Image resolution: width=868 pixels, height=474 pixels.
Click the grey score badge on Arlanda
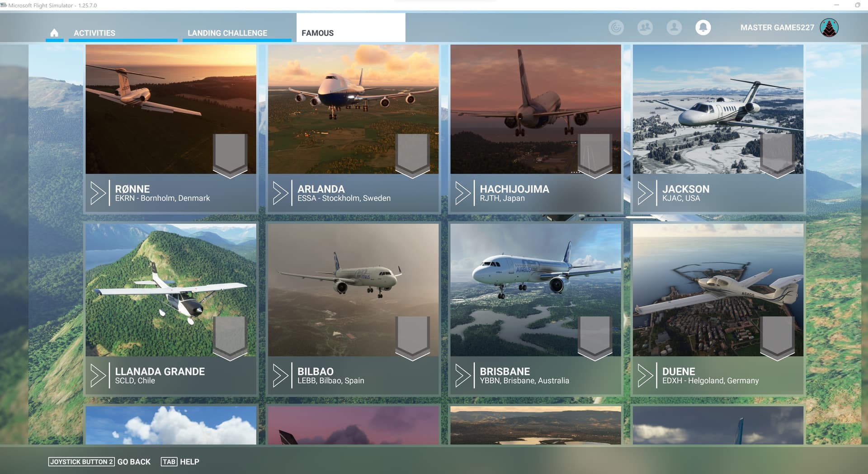412,156
